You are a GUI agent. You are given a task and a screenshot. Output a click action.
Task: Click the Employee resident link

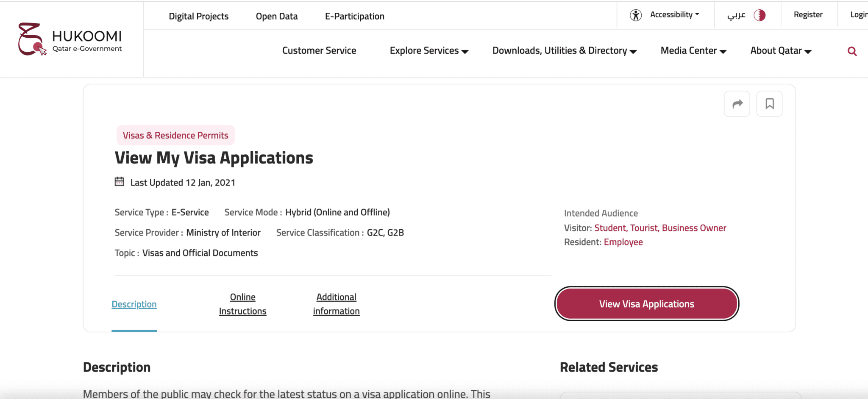[x=623, y=242]
